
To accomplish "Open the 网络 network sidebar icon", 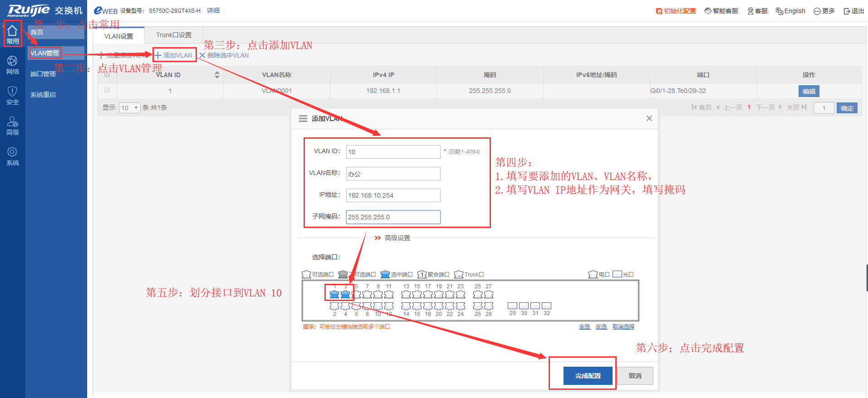I will coord(12,64).
